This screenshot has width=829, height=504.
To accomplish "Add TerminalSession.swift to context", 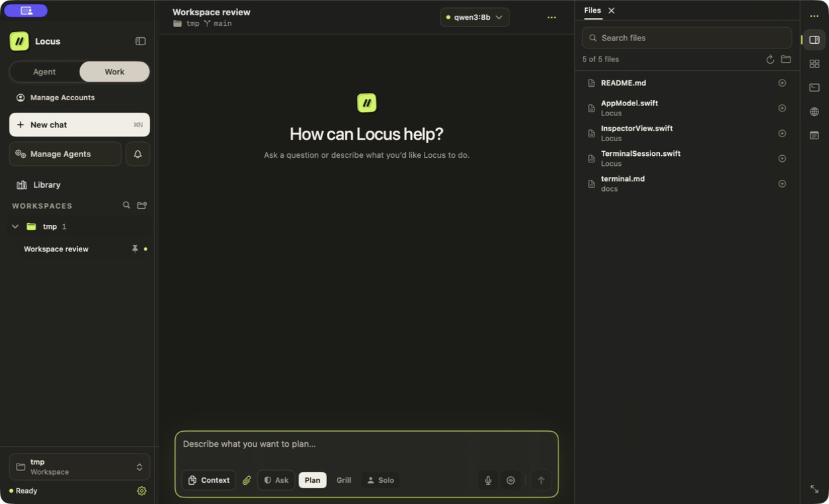I will click(x=782, y=158).
